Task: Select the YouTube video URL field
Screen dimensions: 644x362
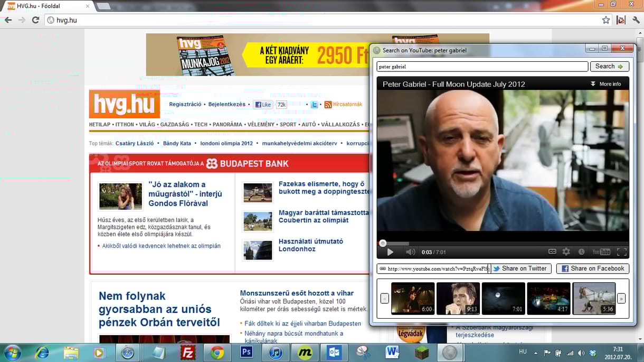Action: pos(434,268)
